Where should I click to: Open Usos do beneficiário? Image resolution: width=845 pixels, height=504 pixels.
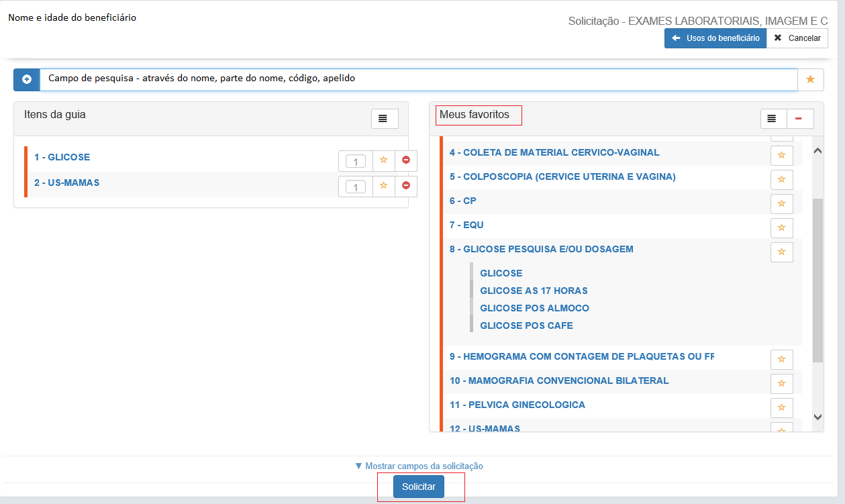(715, 38)
